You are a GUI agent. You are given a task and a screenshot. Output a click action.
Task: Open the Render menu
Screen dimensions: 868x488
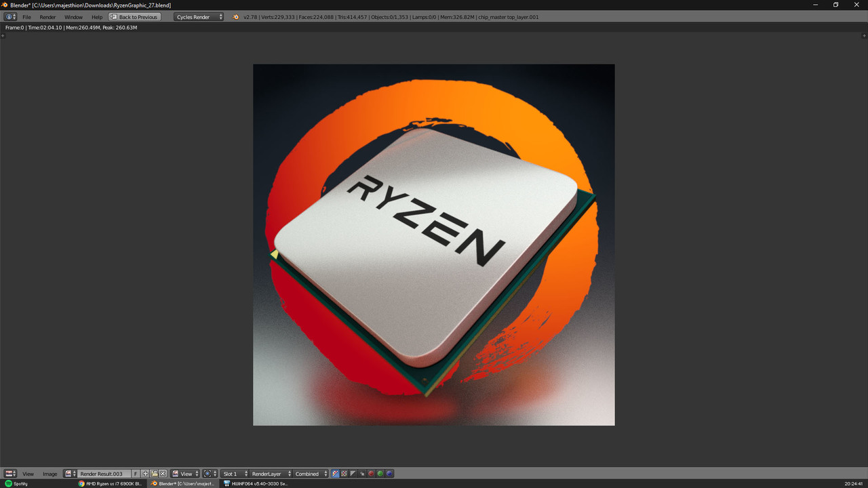click(x=47, y=17)
